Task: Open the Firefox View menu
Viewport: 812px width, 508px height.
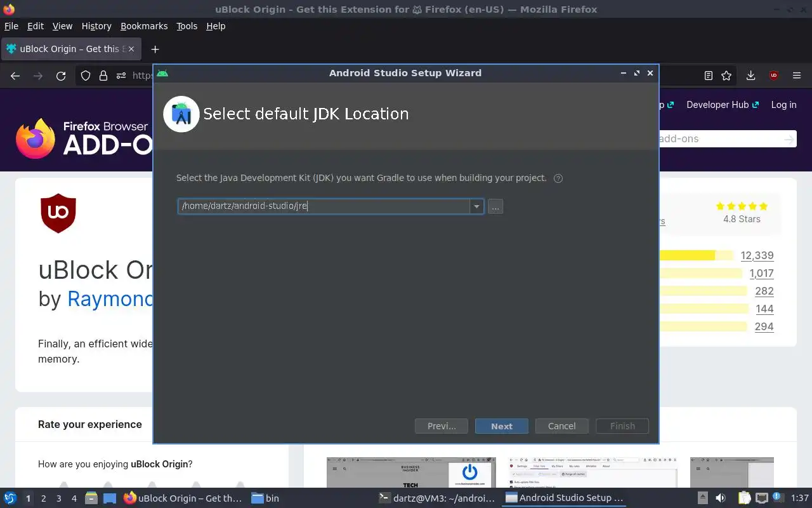Action: coord(62,26)
